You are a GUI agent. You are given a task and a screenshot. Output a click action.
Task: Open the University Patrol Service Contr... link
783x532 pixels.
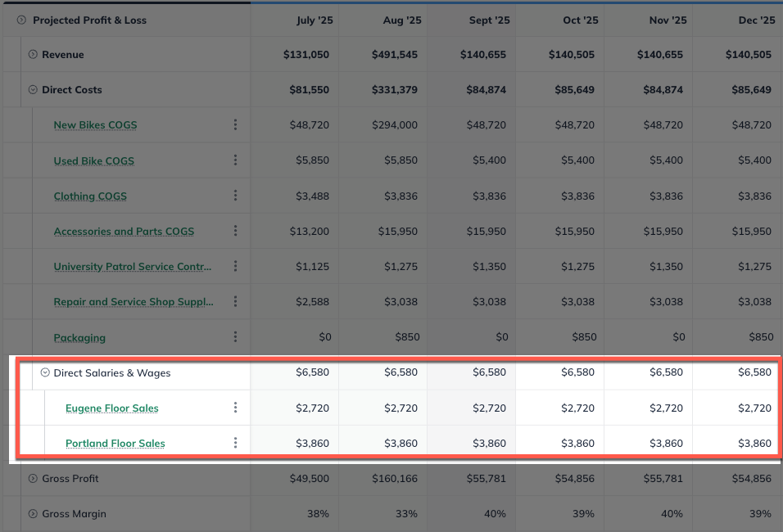[x=133, y=267]
